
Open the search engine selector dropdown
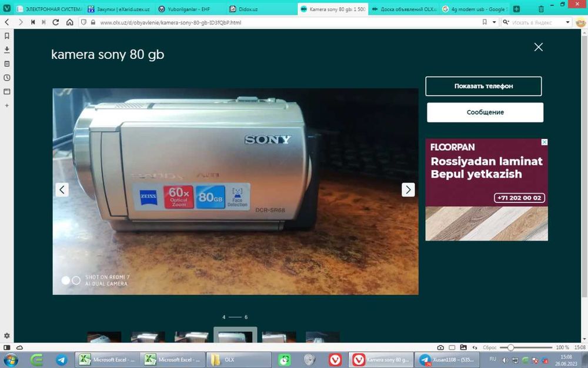pos(506,22)
